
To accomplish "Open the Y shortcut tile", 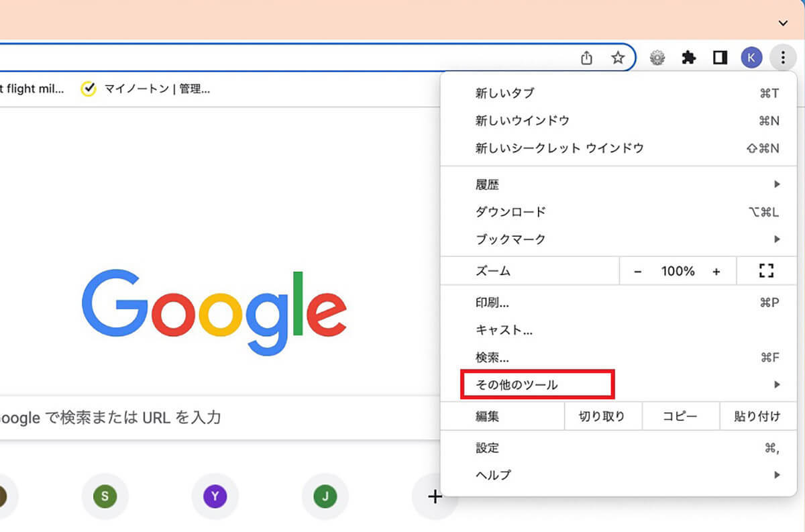I will (x=215, y=497).
